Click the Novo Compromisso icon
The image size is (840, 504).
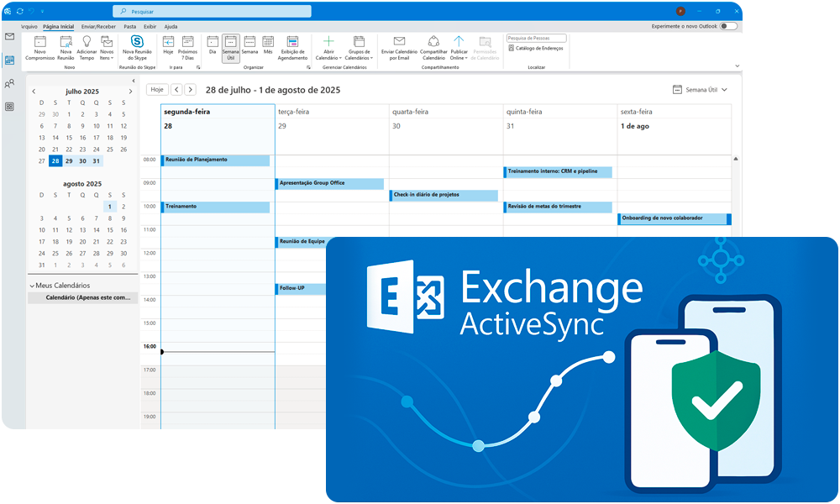(39, 42)
